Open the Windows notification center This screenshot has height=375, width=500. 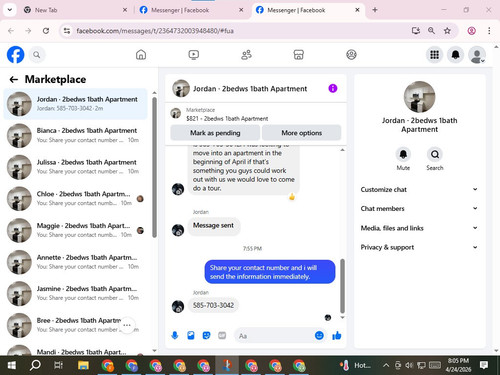click(484, 365)
